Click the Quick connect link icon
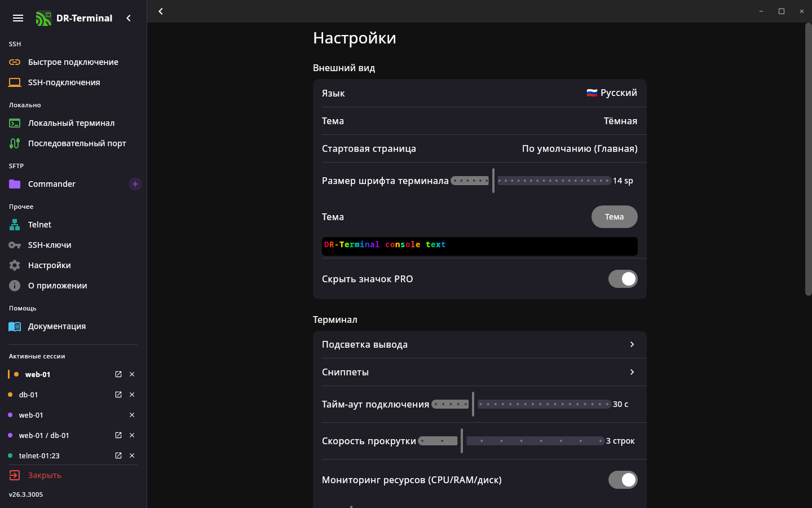Viewport: 812px width, 508px height. pos(15,62)
